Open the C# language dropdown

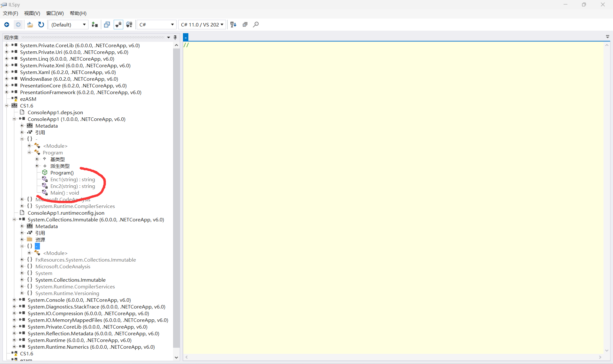(x=156, y=25)
